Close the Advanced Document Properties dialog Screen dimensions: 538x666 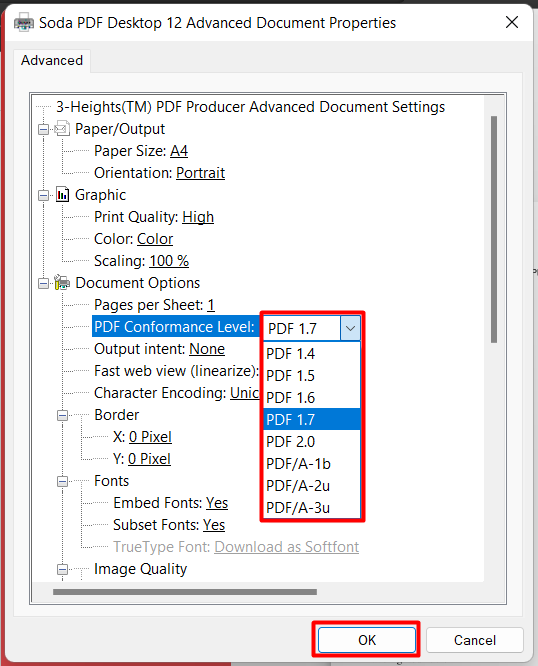[512, 22]
